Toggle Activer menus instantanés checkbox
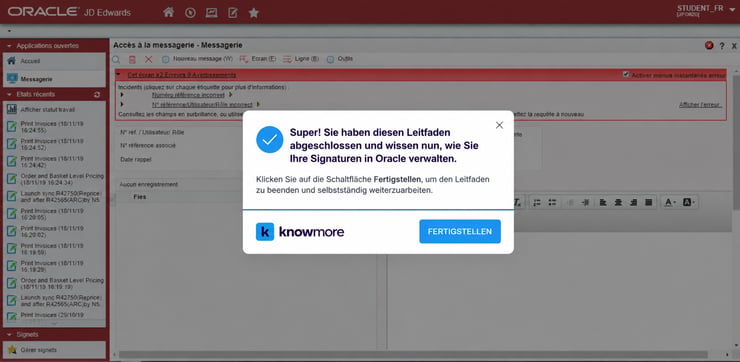Viewport: 740px width, 362px height. pos(626,75)
